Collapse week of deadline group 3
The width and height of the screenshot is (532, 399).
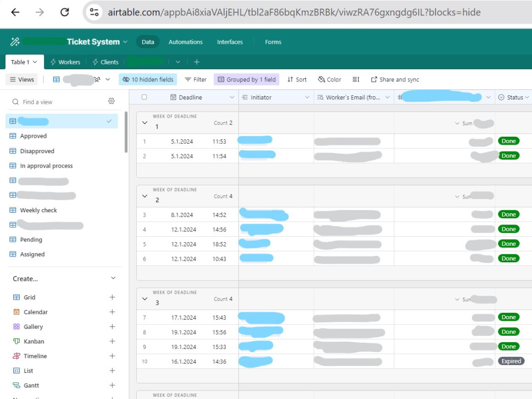145,299
